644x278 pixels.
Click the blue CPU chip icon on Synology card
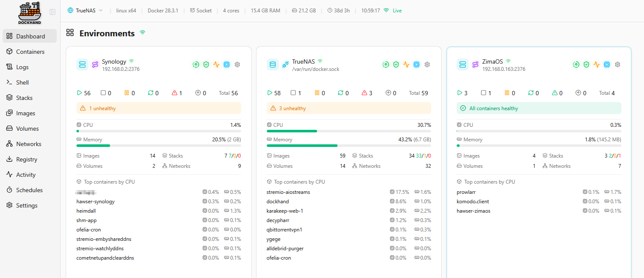click(x=227, y=64)
